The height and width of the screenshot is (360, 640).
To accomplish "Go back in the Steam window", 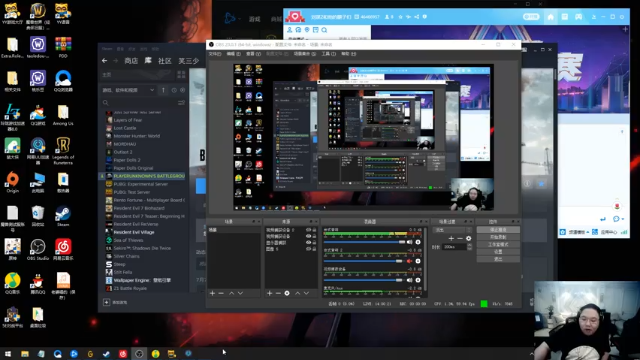I will tap(104, 60).
